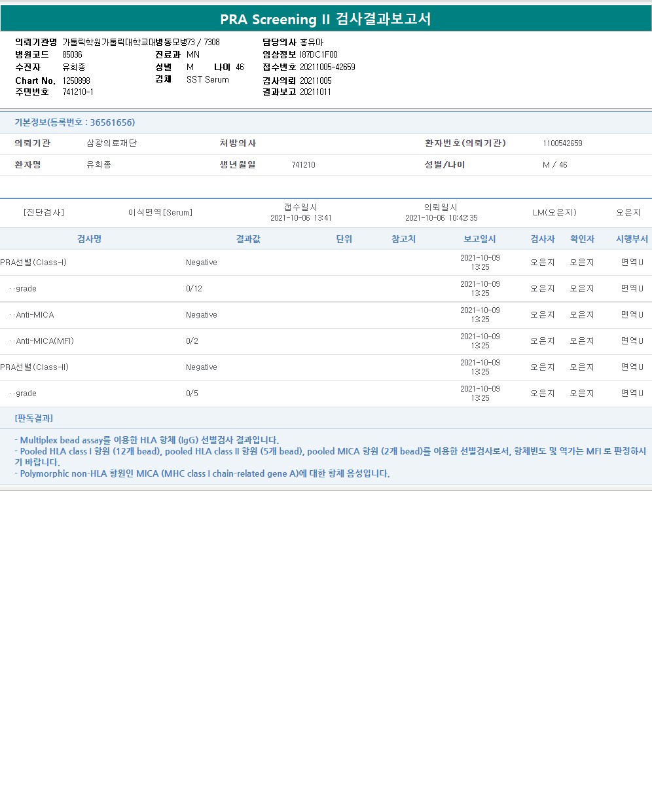Select the 결과값 column header
The image size is (652, 812).
pos(248,239)
